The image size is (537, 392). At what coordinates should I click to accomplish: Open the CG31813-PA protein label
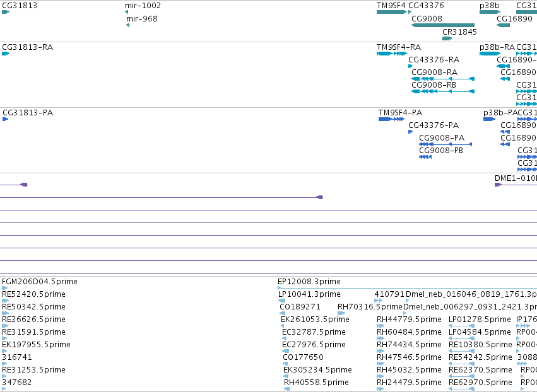28,113
